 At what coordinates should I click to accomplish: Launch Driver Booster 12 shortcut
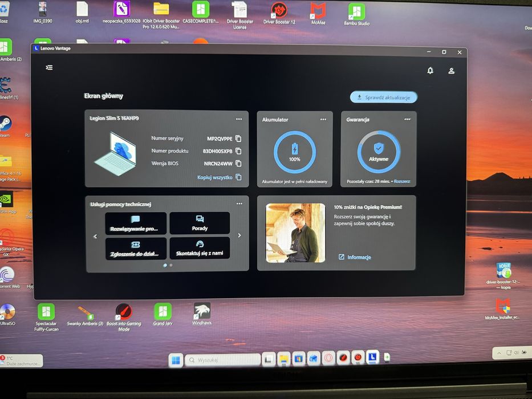[x=279, y=13]
